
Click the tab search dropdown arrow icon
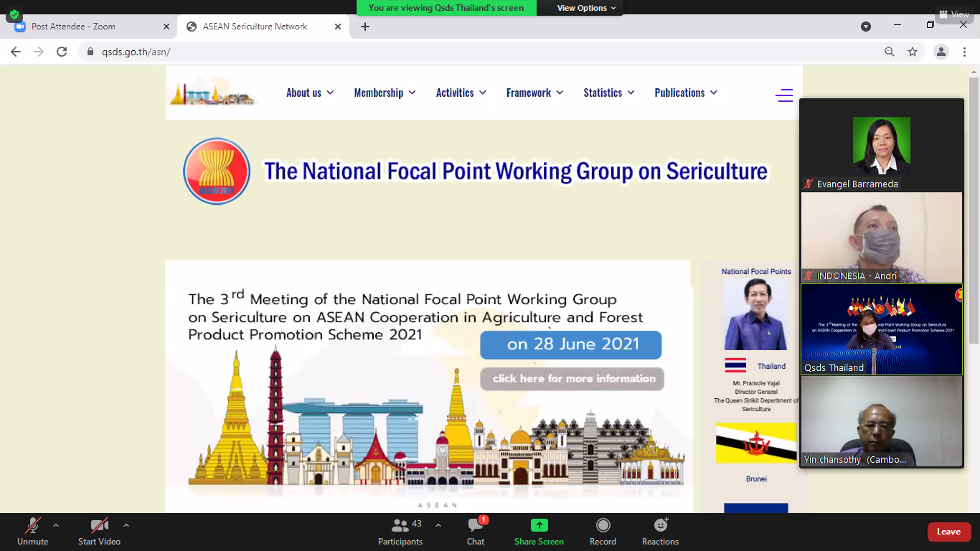tap(866, 27)
